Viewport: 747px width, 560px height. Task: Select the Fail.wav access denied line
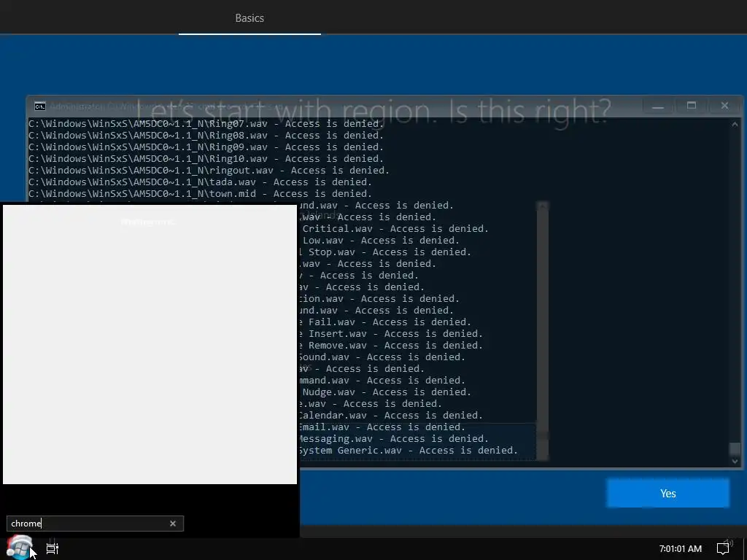tap(385, 322)
